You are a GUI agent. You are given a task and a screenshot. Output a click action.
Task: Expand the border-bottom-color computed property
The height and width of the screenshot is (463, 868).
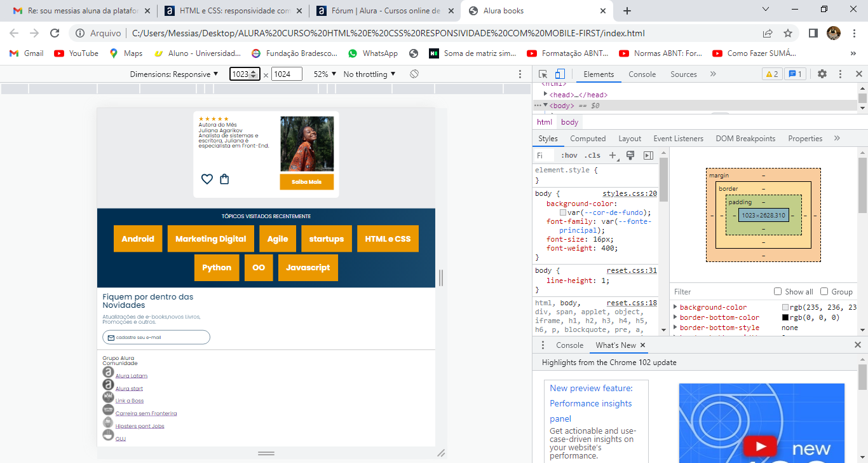(675, 317)
